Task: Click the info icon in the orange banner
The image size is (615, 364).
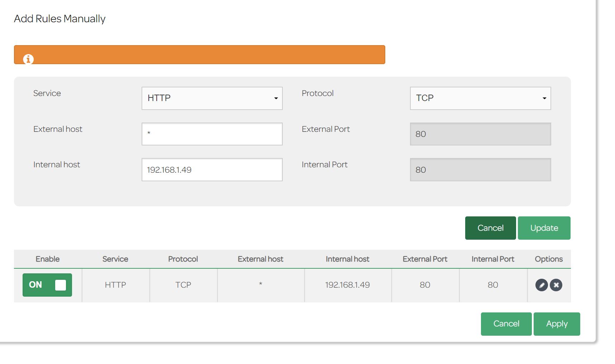Action: tap(28, 59)
